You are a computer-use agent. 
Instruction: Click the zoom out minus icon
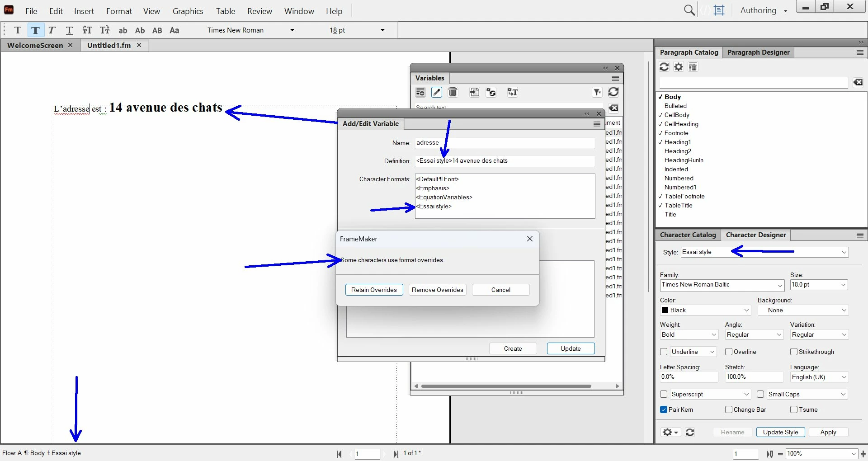[x=780, y=454]
